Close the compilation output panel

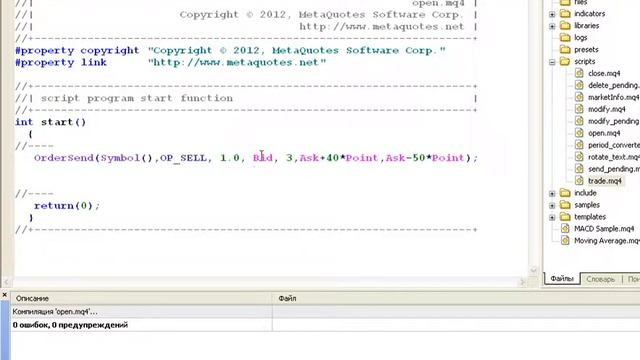(x=4, y=294)
